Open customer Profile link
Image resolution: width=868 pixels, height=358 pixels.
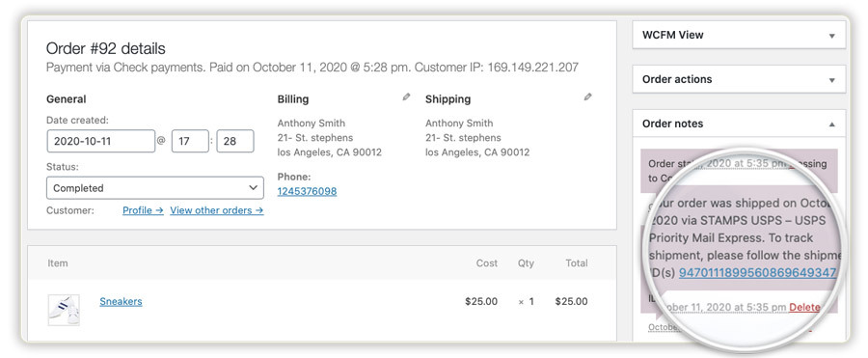(143, 210)
